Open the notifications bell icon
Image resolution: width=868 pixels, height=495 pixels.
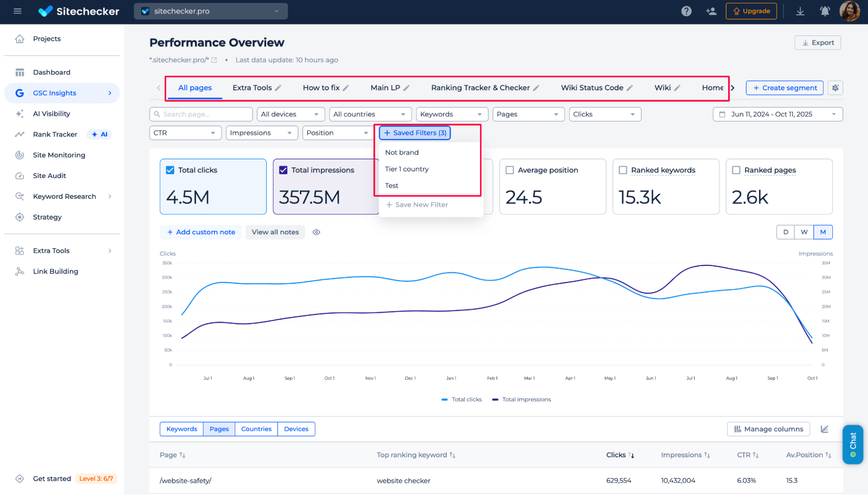pos(825,11)
